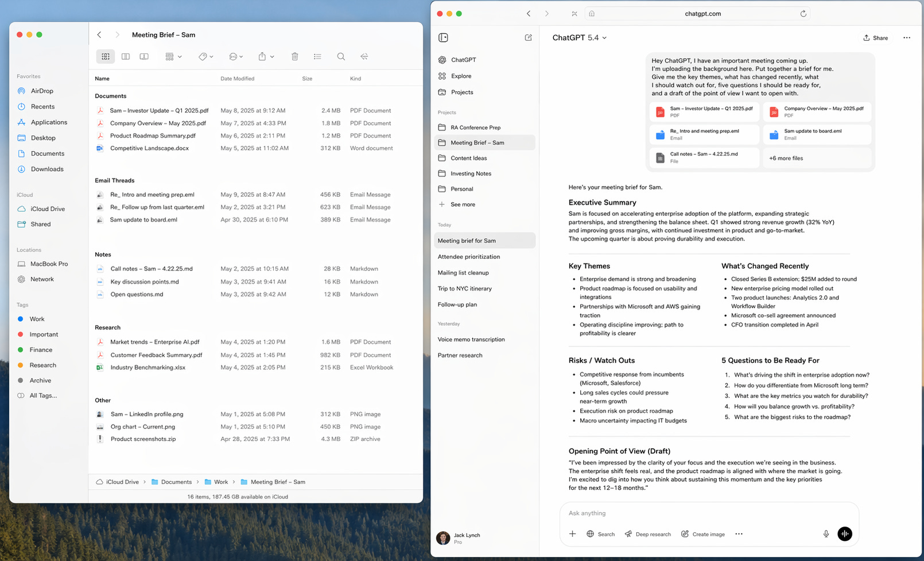Enable Search in the composer
Image resolution: width=924 pixels, height=561 pixels.
600,534
